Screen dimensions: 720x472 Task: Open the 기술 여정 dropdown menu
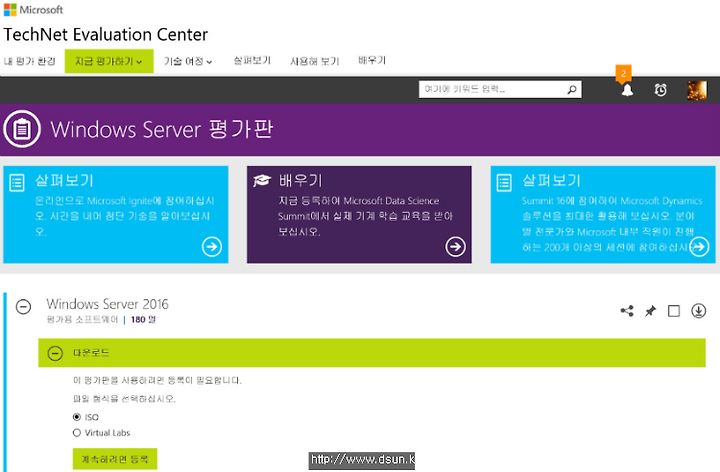click(x=188, y=61)
